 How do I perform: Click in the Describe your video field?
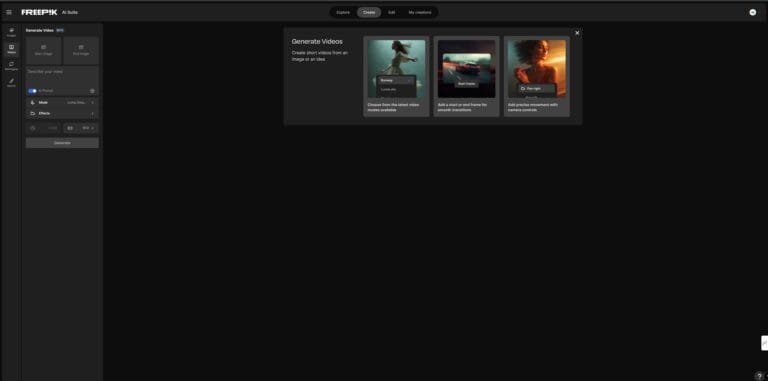pos(62,76)
